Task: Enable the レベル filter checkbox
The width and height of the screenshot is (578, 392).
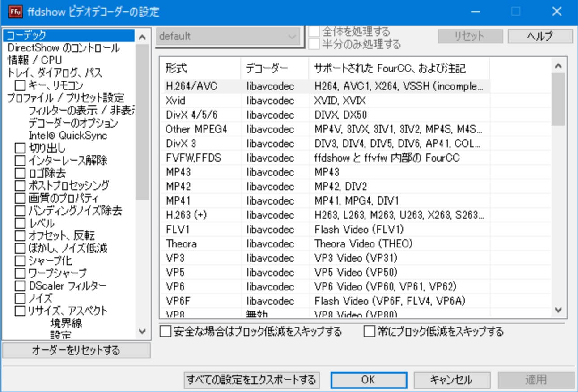Action: click(x=21, y=223)
